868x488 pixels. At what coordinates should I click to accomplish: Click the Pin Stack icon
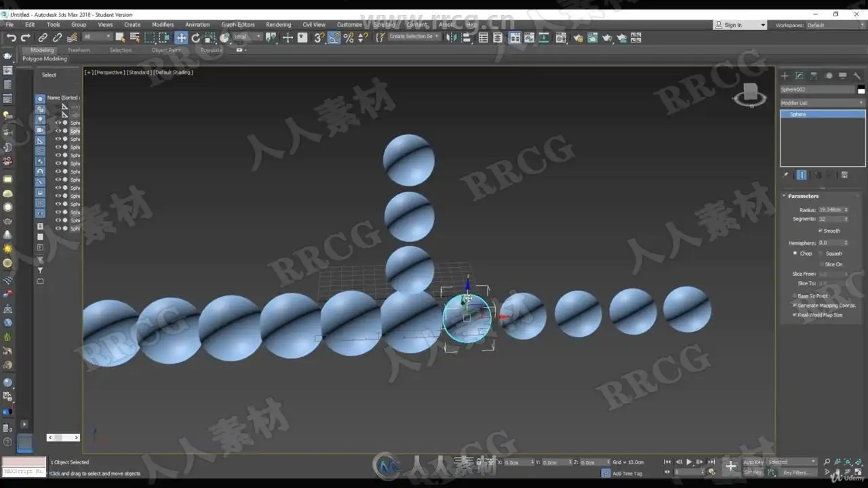click(787, 175)
